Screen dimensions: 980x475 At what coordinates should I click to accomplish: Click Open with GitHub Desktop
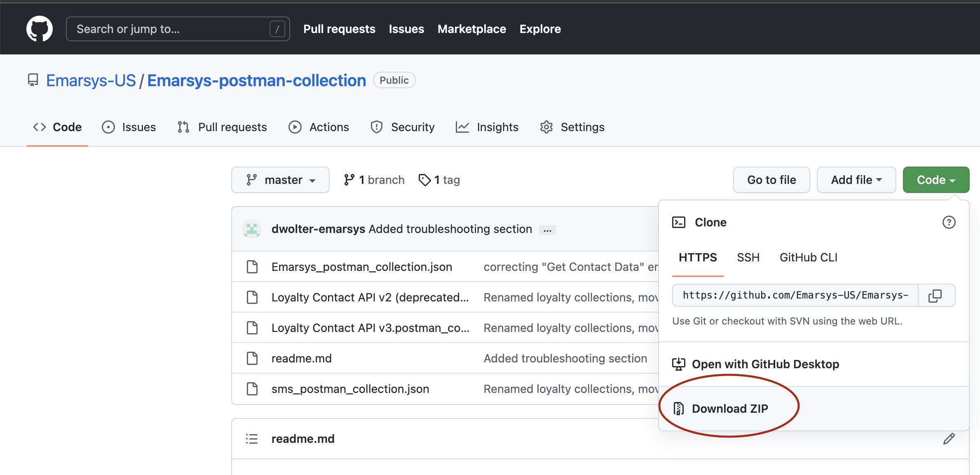pos(765,364)
